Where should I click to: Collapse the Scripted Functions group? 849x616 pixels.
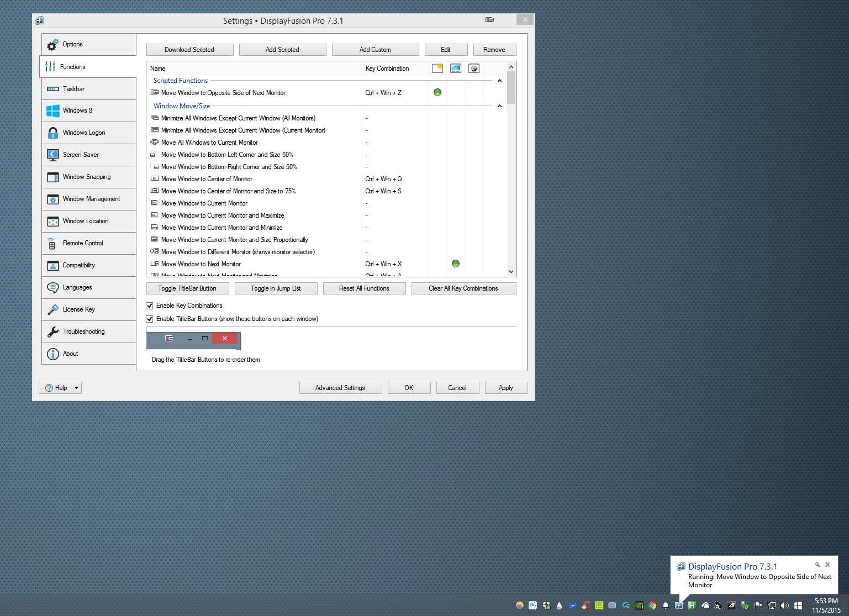tap(499, 81)
